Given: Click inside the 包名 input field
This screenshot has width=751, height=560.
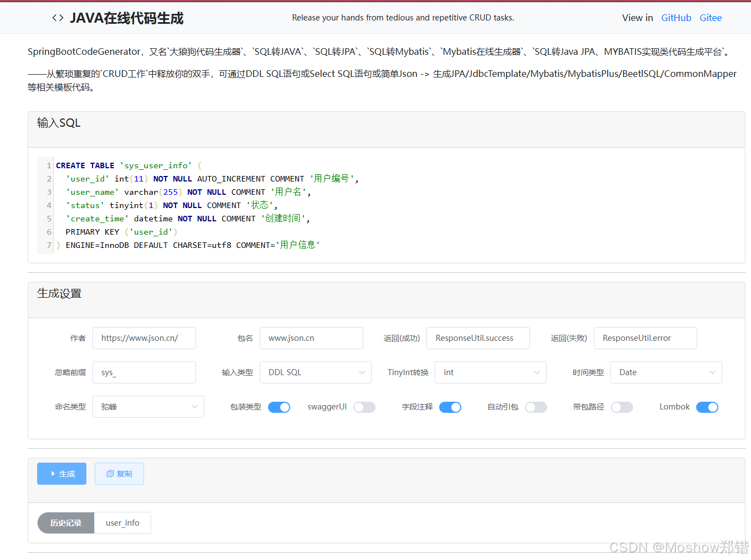Looking at the screenshot, I should (311, 338).
